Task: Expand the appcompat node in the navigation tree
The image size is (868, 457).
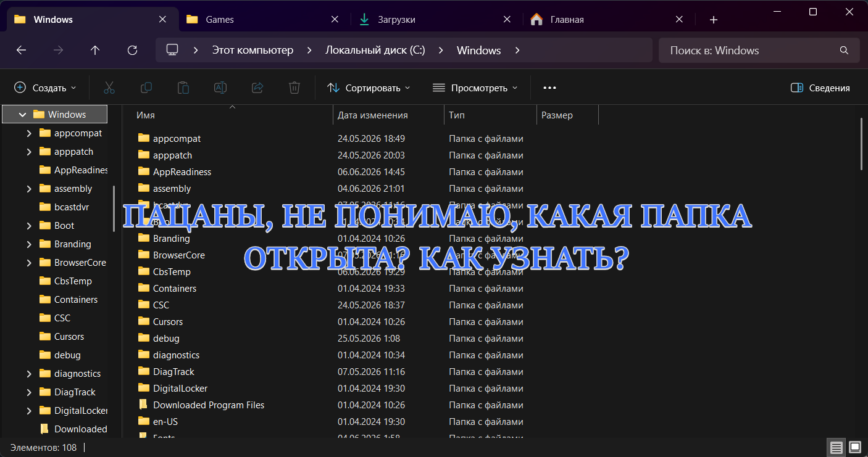Action: tap(29, 133)
